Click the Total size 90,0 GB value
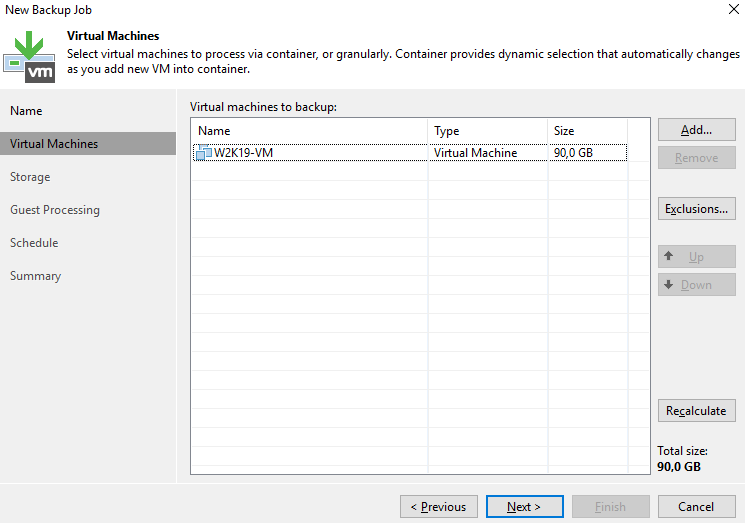The image size is (745, 523). 679,466
